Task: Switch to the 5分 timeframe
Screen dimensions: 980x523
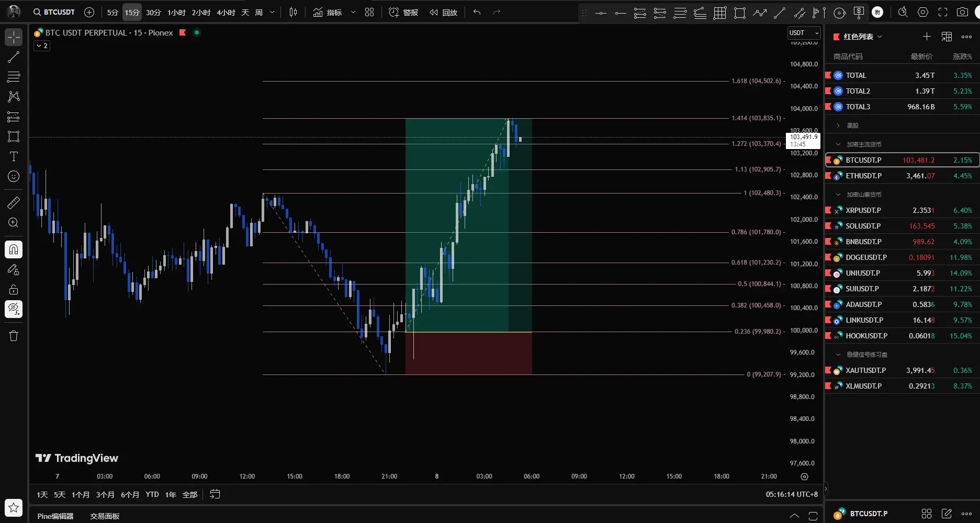Action: [x=112, y=12]
